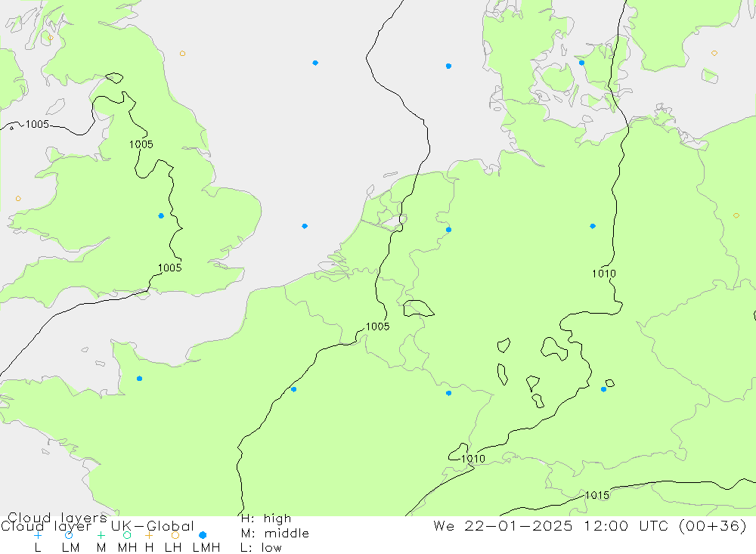The height and width of the screenshot is (554, 756).
Task: Select the blue cloud dot over central England
Action: tap(161, 216)
